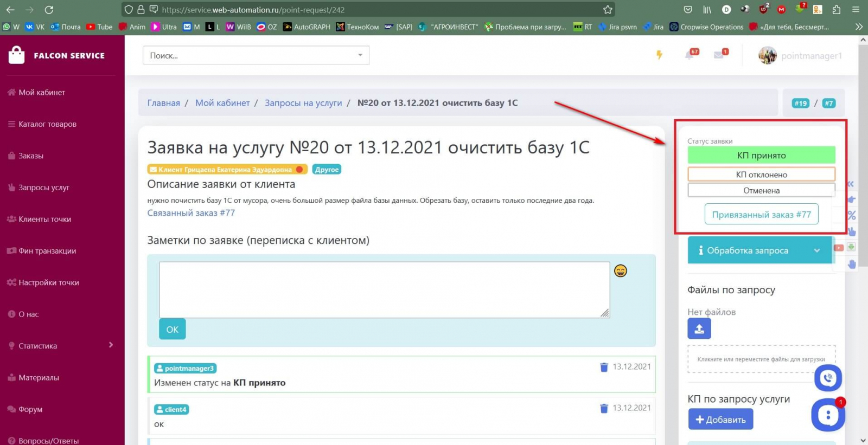Click the upload file button icon
The width and height of the screenshot is (868, 445).
(x=699, y=328)
